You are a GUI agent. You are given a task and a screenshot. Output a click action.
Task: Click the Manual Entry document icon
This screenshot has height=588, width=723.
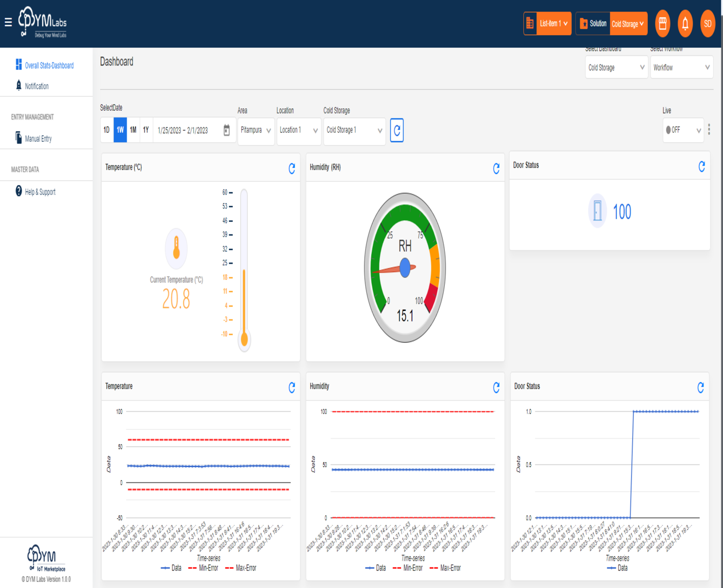[x=19, y=138]
